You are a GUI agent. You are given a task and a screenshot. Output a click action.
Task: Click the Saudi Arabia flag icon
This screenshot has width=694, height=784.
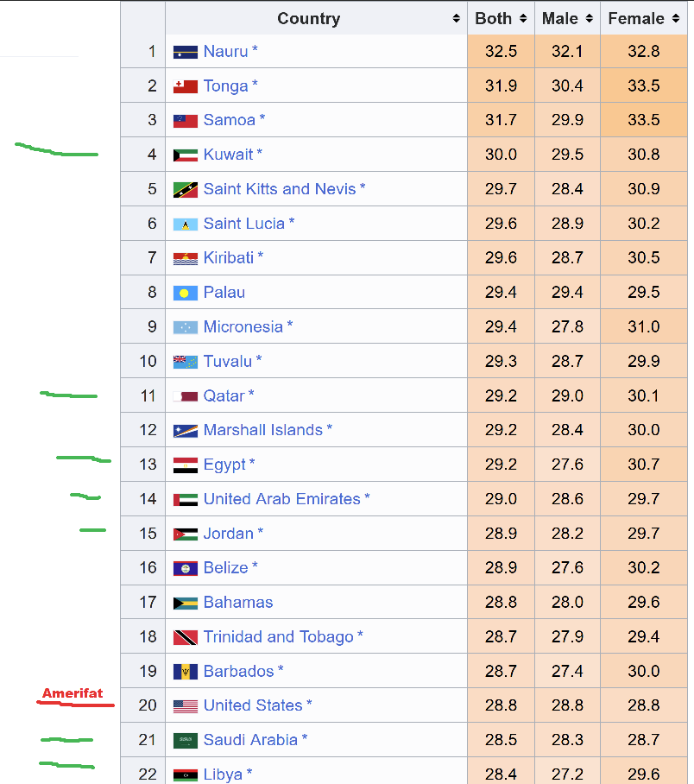pos(185,741)
